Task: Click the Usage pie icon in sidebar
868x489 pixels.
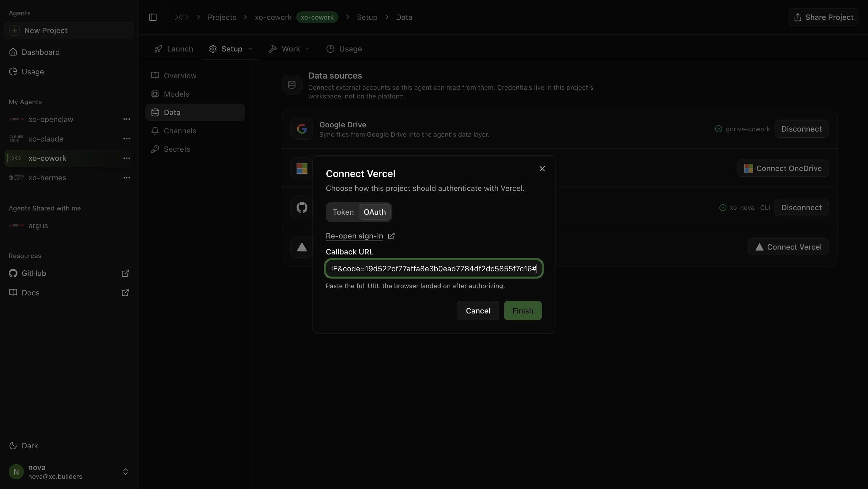Action: click(x=13, y=71)
